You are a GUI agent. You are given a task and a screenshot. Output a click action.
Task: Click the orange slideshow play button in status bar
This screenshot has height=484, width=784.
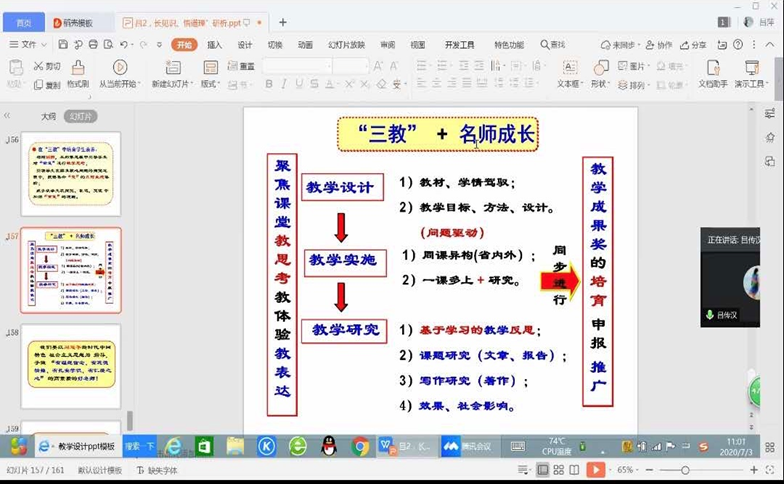(595, 470)
